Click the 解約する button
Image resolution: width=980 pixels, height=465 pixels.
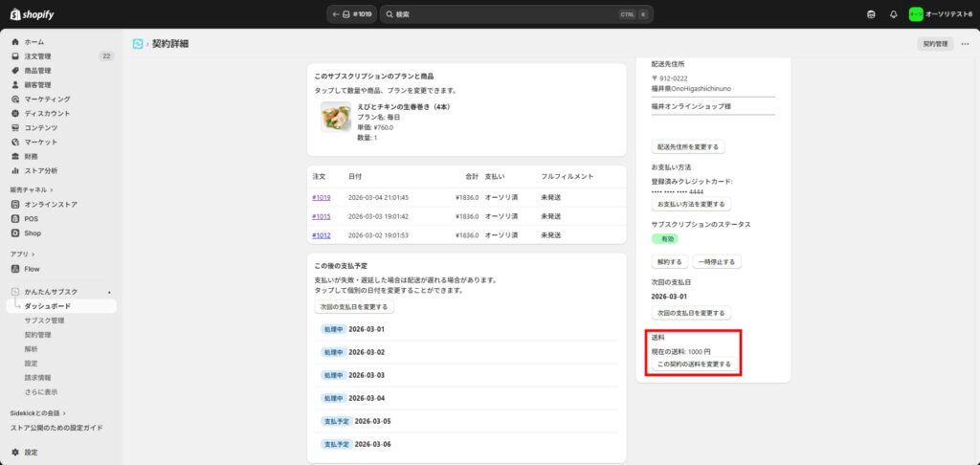pyautogui.click(x=669, y=261)
